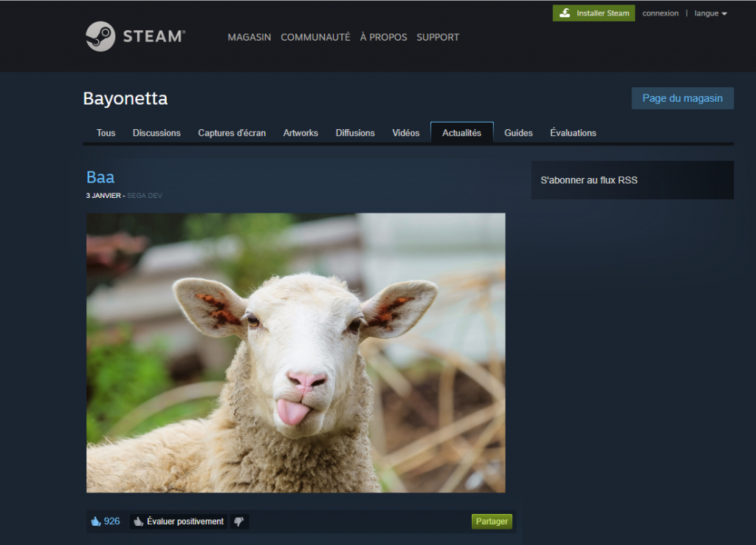Image resolution: width=756 pixels, height=545 pixels.
Task: Click the Steam logo
Action: tap(136, 36)
